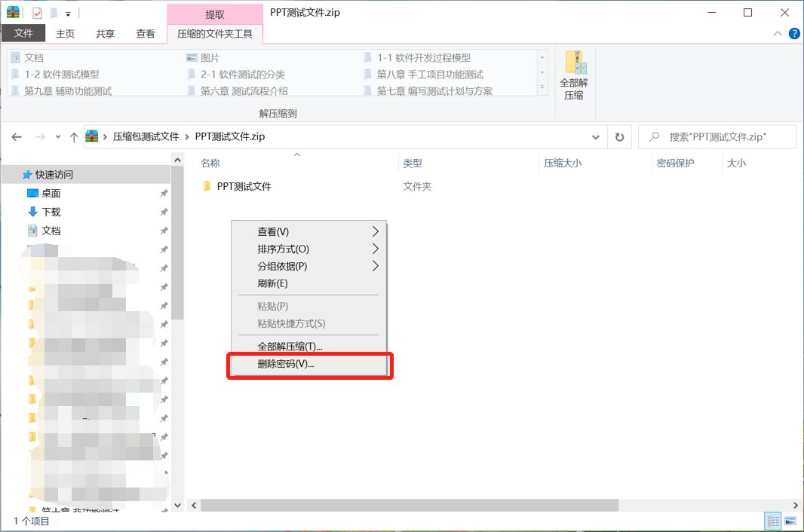Click the archive icon in address bar
Image resolution: width=804 pixels, height=532 pixels.
tap(92, 136)
